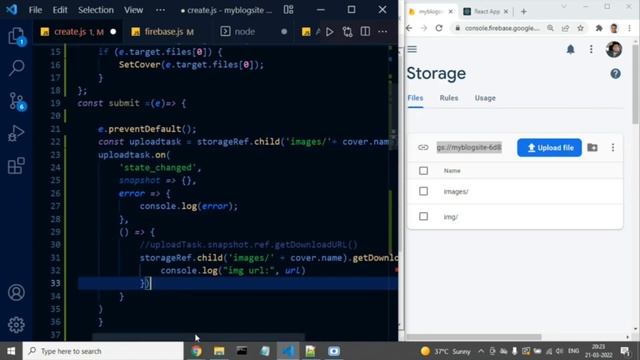The height and width of the screenshot is (360, 640).
Task: Open the View menu in VS Code
Action: tap(133, 10)
